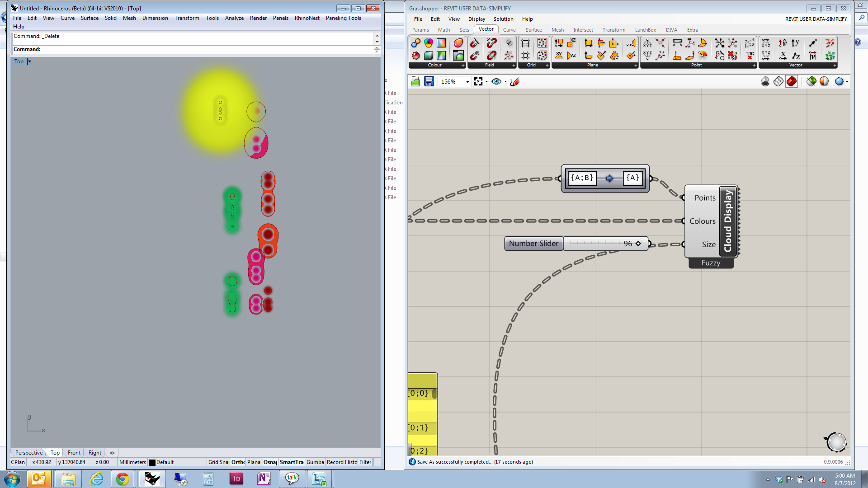Click the slider grip diamond next to 96
Viewport: 868px width, 488px height.
point(638,244)
